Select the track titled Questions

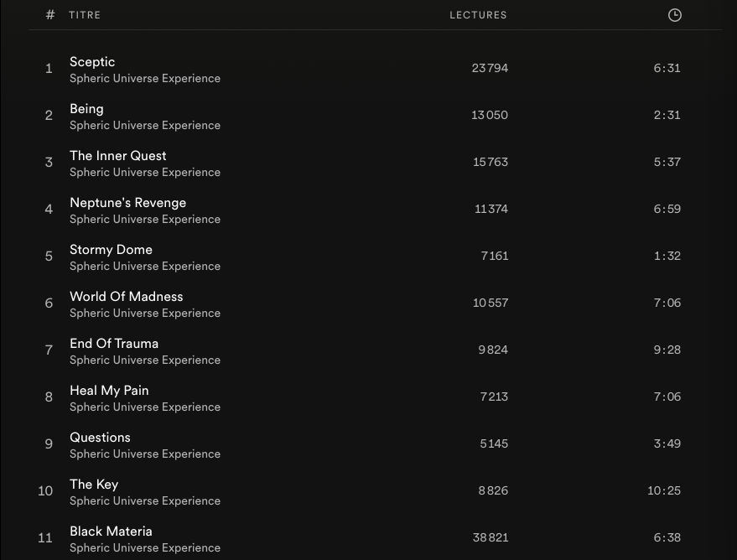click(100, 438)
